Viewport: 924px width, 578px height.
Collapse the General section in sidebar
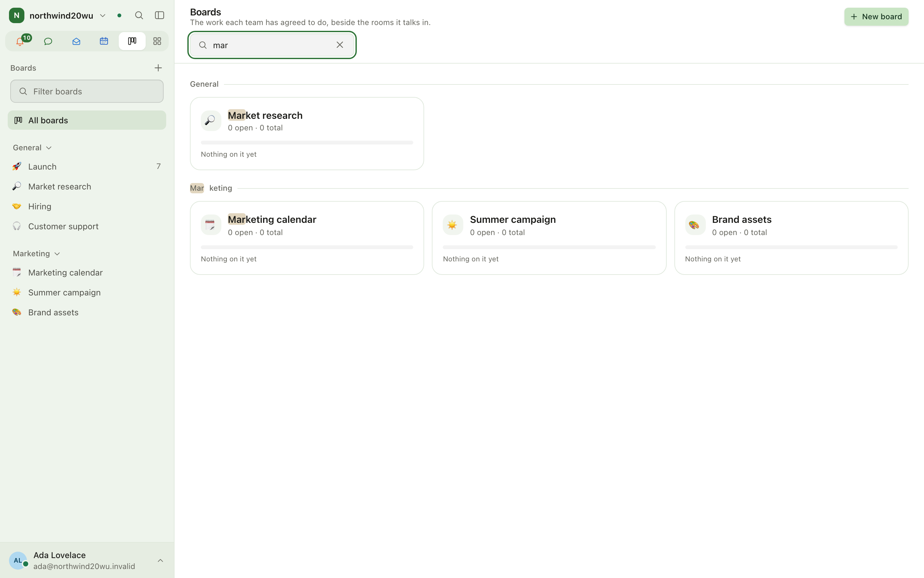point(32,148)
